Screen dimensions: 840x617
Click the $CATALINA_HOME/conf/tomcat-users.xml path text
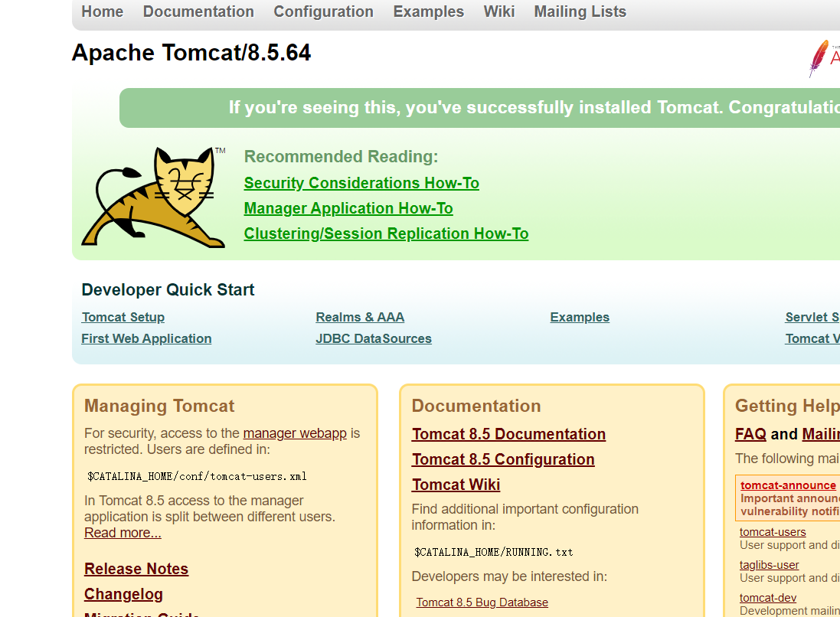pyautogui.click(x=197, y=476)
